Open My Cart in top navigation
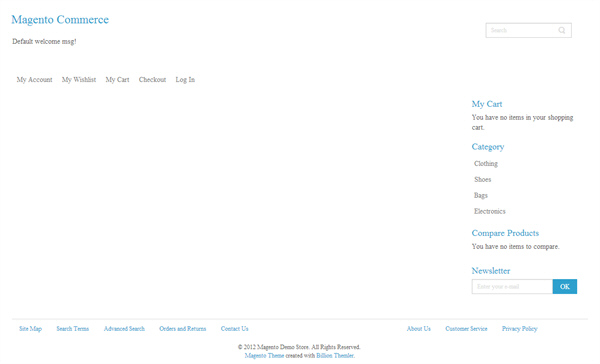Screen dimensions: 600x364 [x=117, y=80]
